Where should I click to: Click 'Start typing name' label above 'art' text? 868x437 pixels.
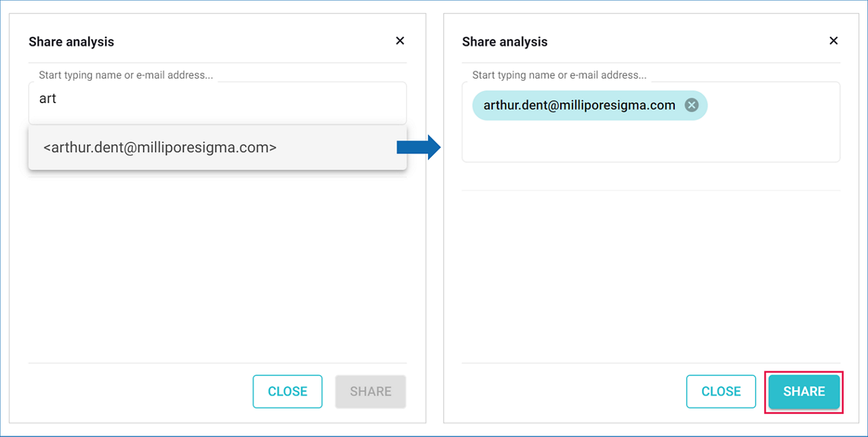pos(125,75)
